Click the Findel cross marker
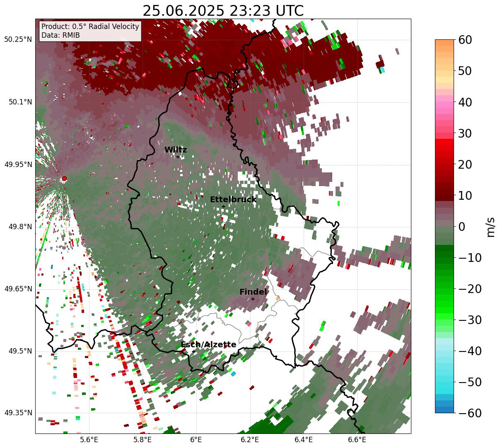The image size is (500, 448). (253, 299)
